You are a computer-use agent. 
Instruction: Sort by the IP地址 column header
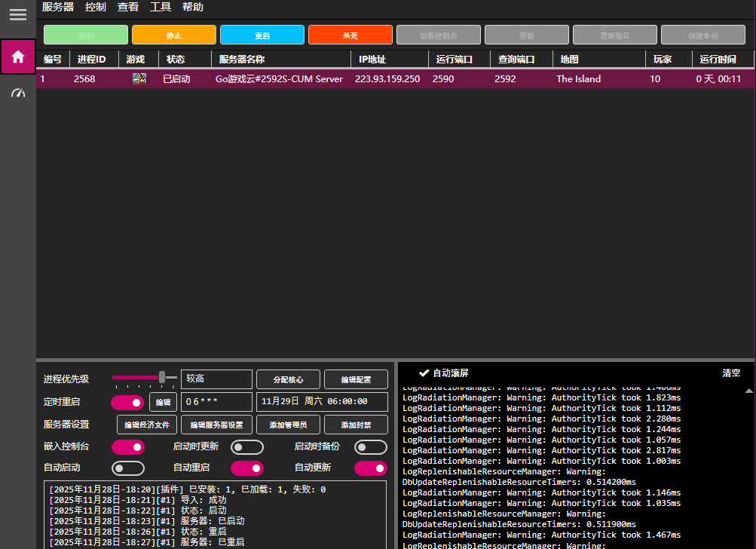pos(390,60)
